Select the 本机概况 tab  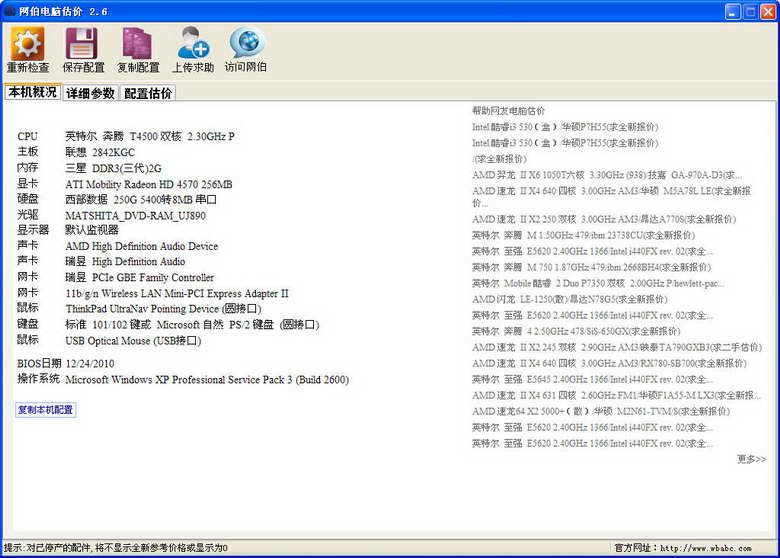[x=32, y=92]
